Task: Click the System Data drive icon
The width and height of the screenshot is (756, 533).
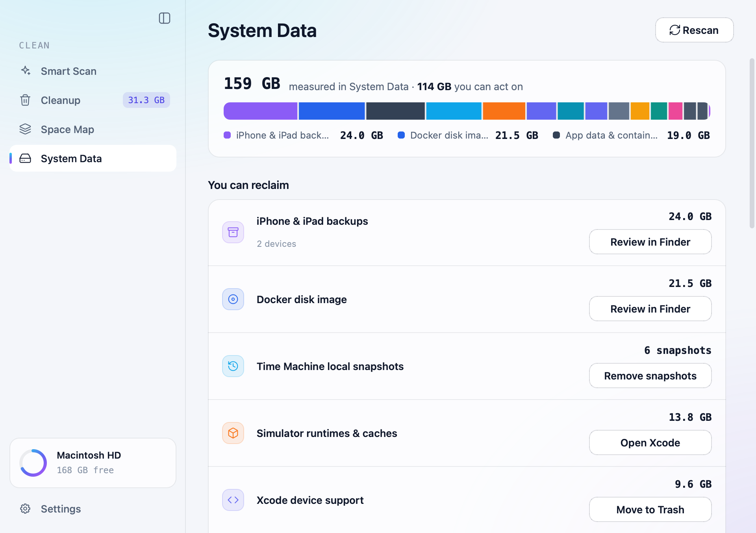Action: point(25,158)
